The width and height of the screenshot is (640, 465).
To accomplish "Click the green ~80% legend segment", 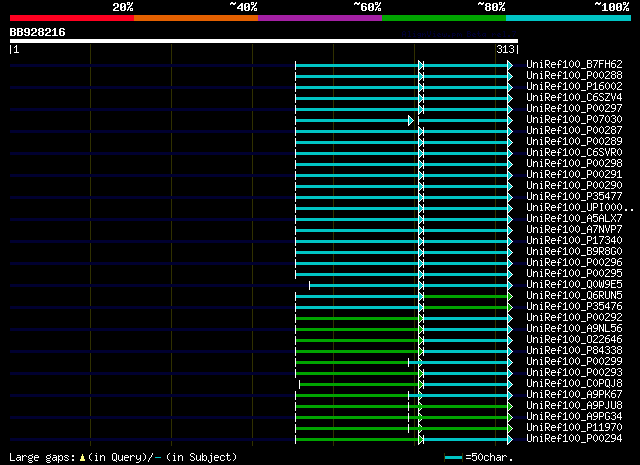I will coord(444,18).
